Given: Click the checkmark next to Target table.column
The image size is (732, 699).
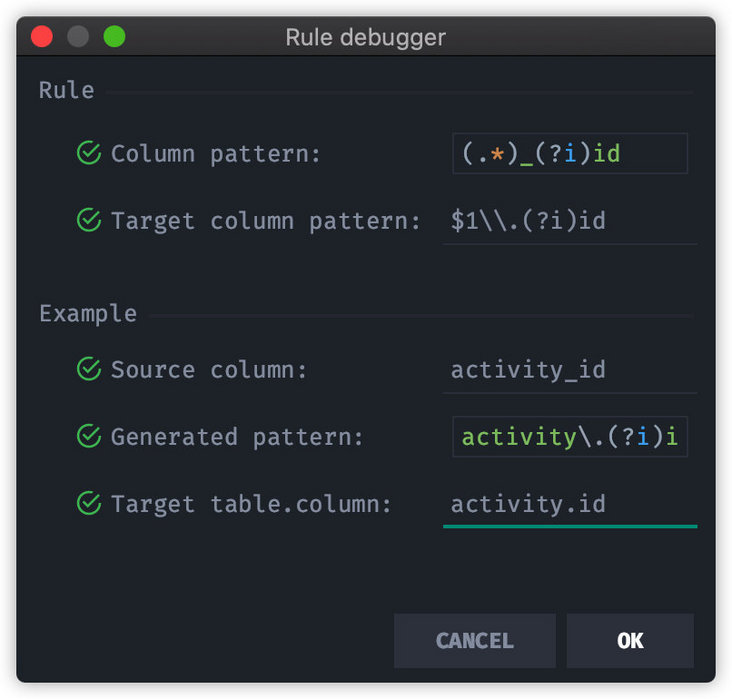Looking at the screenshot, I should point(89,504).
